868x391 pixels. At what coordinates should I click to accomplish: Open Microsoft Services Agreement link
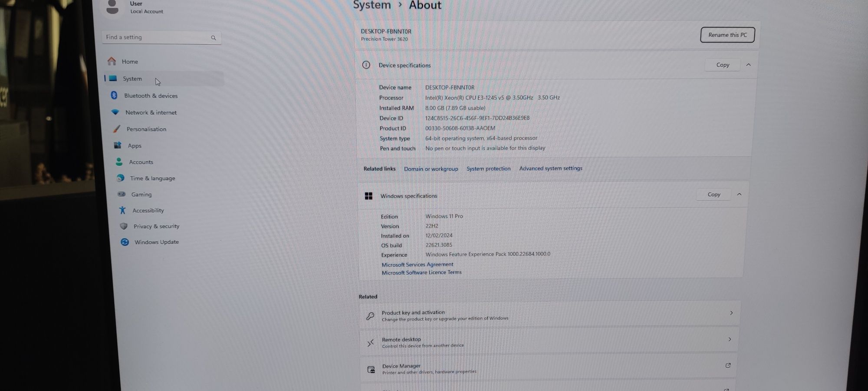pos(418,264)
